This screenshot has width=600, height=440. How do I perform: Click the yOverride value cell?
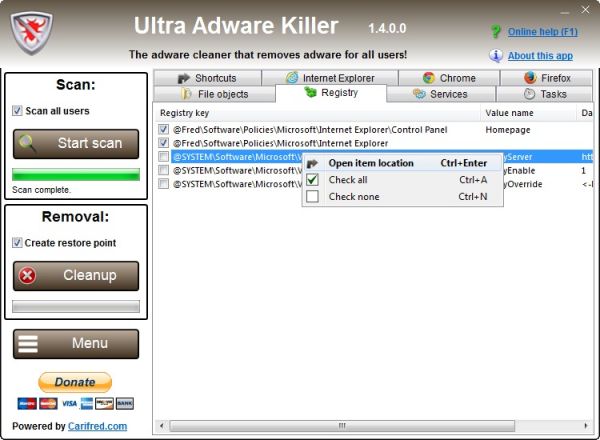coord(523,184)
